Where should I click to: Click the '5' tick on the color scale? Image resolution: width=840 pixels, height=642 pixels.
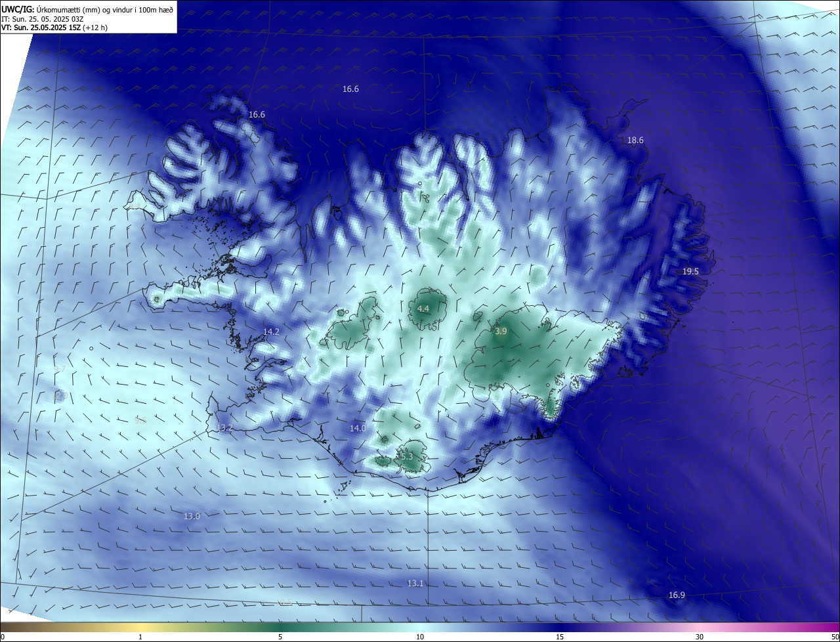(x=280, y=637)
